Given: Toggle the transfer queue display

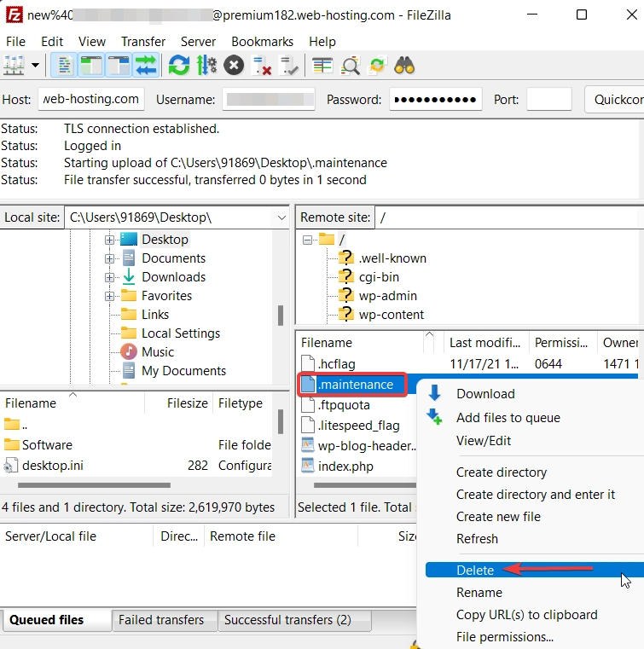Looking at the screenshot, I should 146,65.
